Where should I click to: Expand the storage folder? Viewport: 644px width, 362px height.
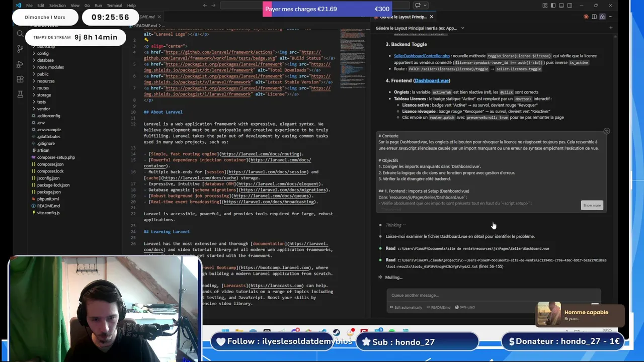pyautogui.click(x=44, y=95)
